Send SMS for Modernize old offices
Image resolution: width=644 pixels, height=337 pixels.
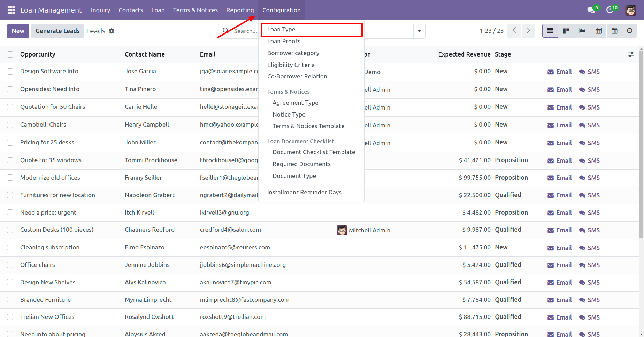coord(589,178)
